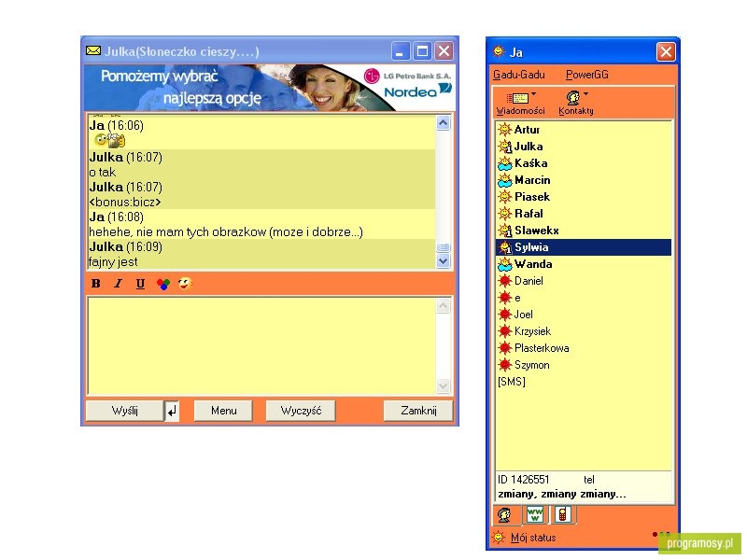Toggle bold formatting in chat toolbar
Image resolution: width=747 pixels, height=560 pixels.
96,284
